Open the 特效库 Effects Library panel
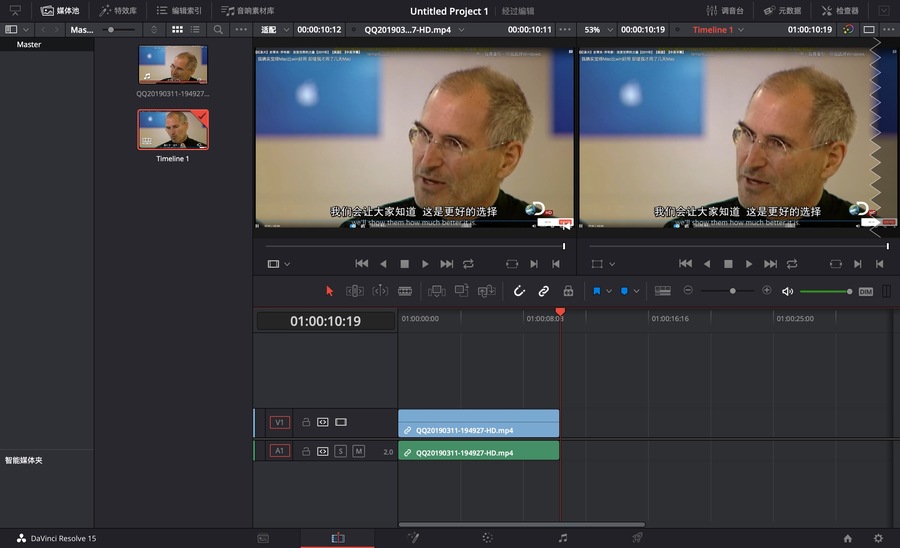This screenshot has width=900, height=548. 118,10
